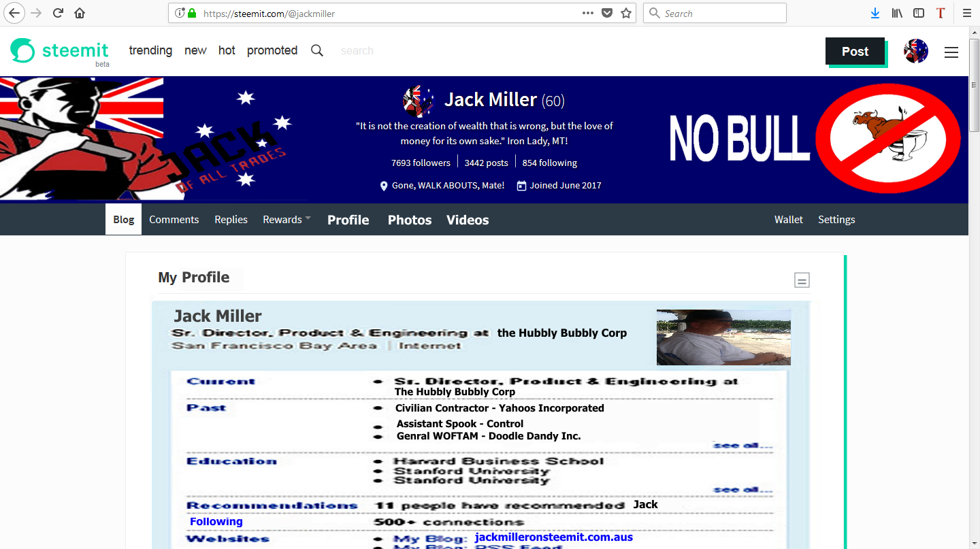Save page to Pocket

(607, 13)
